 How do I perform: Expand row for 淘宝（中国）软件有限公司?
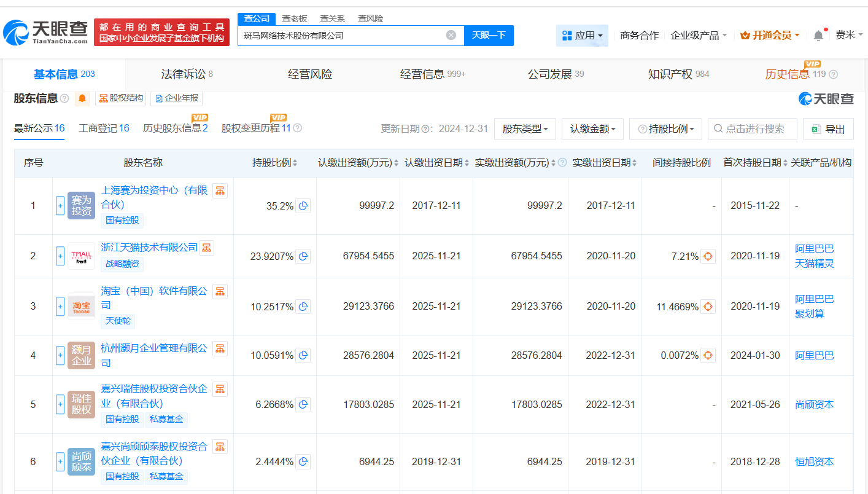(x=60, y=306)
